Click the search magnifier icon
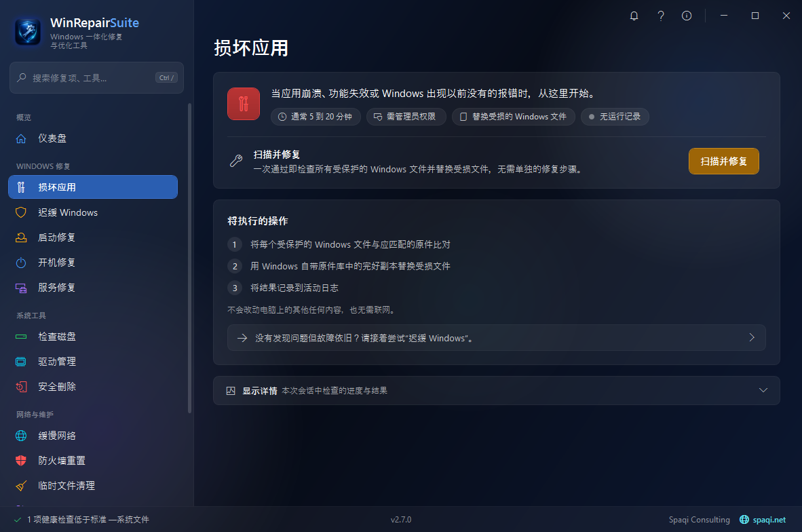The height and width of the screenshot is (532, 802). (x=22, y=78)
